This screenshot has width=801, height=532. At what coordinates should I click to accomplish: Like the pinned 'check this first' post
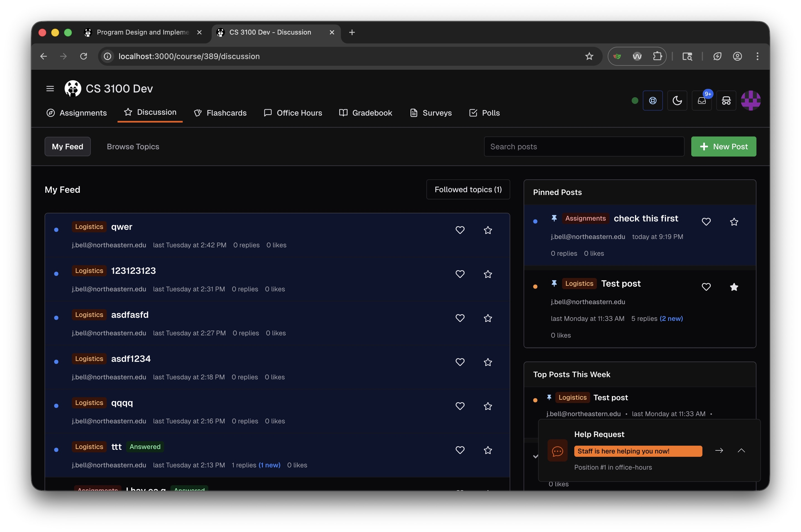coord(706,222)
